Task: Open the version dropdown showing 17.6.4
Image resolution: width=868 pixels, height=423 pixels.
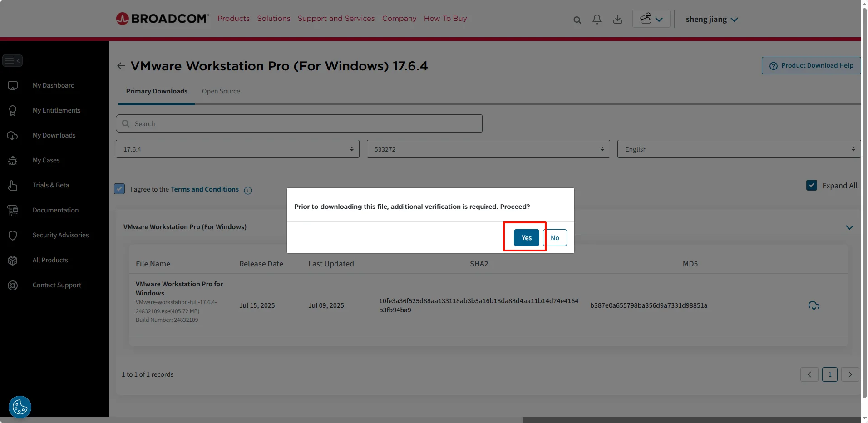Action: point(237,148)
